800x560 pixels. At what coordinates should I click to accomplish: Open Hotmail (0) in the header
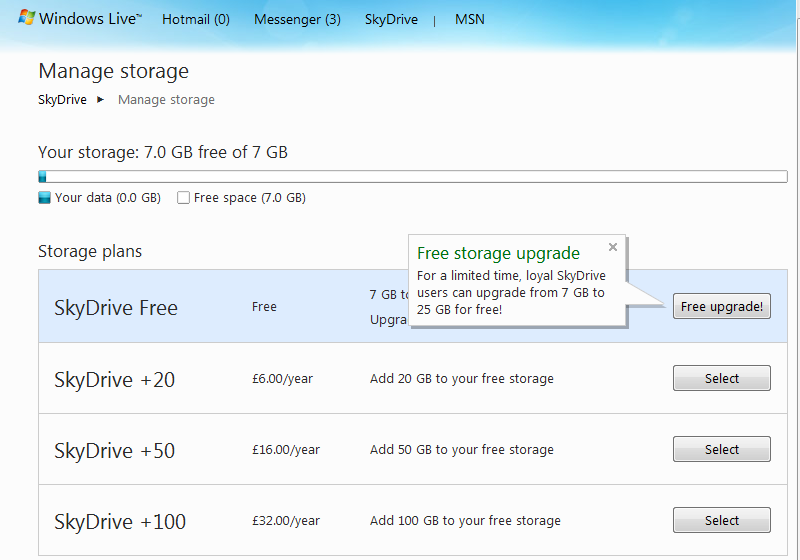tap(196, 19)
